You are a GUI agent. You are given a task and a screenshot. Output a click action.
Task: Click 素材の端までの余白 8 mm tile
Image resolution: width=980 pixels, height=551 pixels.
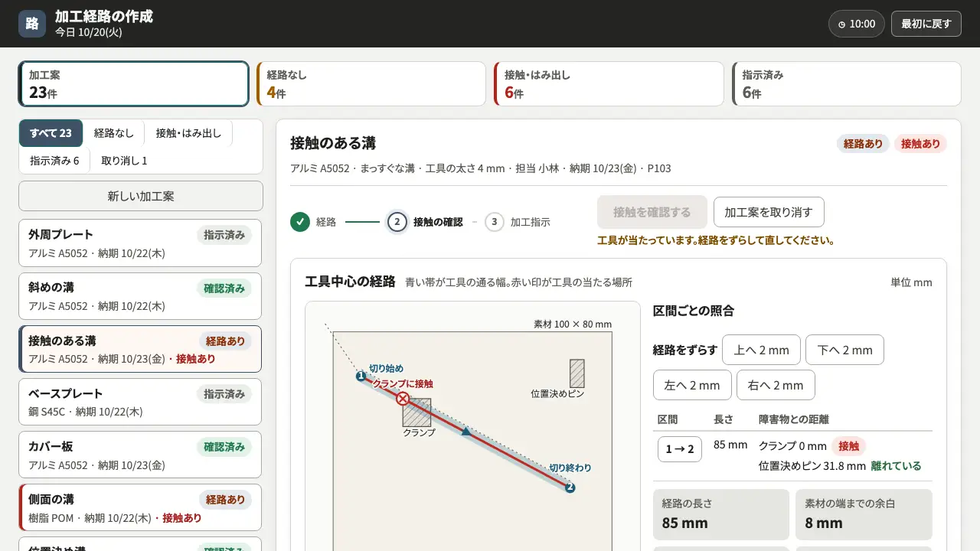coord(864,514)
